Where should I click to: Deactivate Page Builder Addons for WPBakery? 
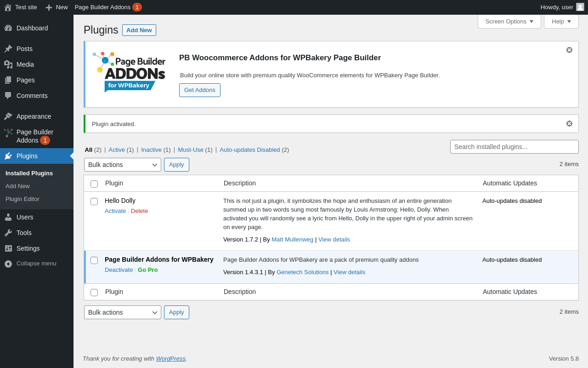119,270
